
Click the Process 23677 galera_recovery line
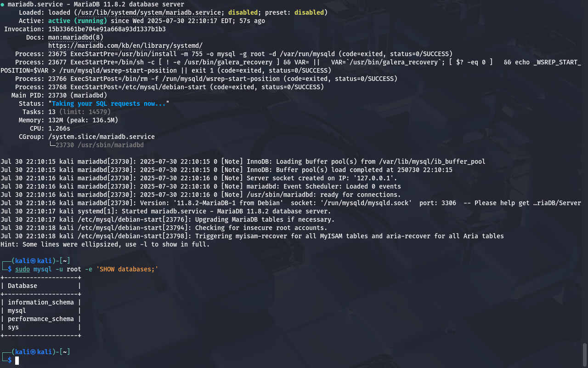click(x=291, y=66)
